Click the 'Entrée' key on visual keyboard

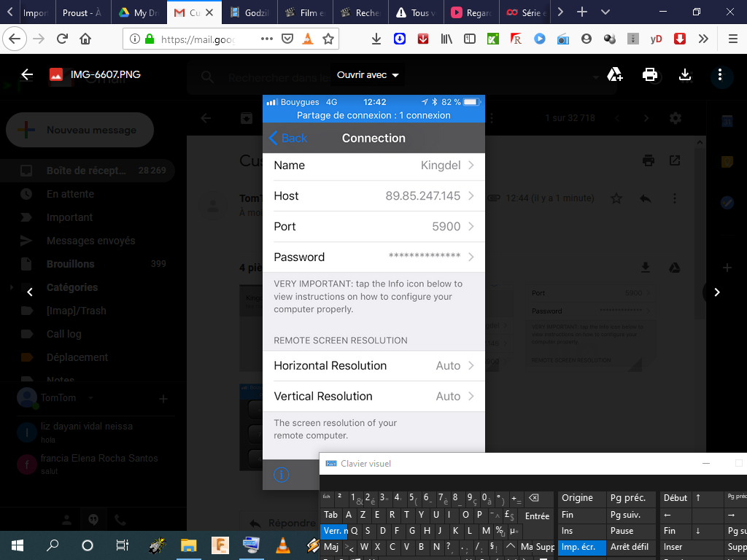tap(537, 516)
